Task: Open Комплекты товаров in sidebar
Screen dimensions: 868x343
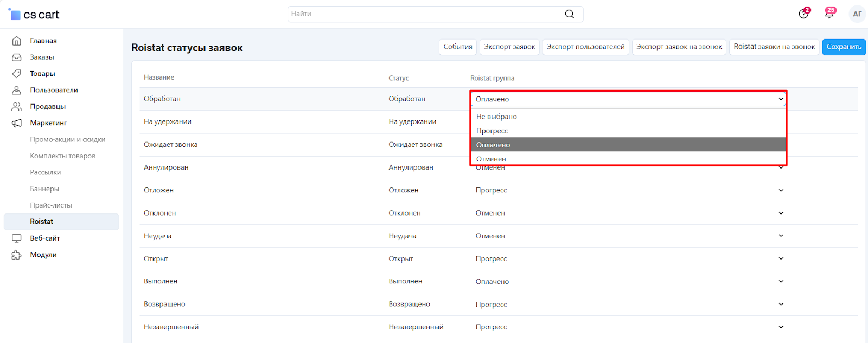Action: point(63,156)
